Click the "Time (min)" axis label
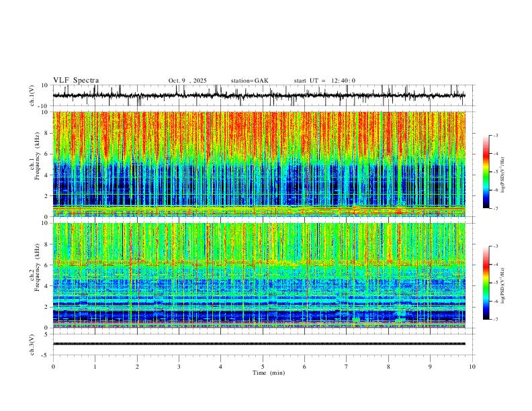Image resolution: width=532 pixels, height=411 pixels. coord(269,373)
